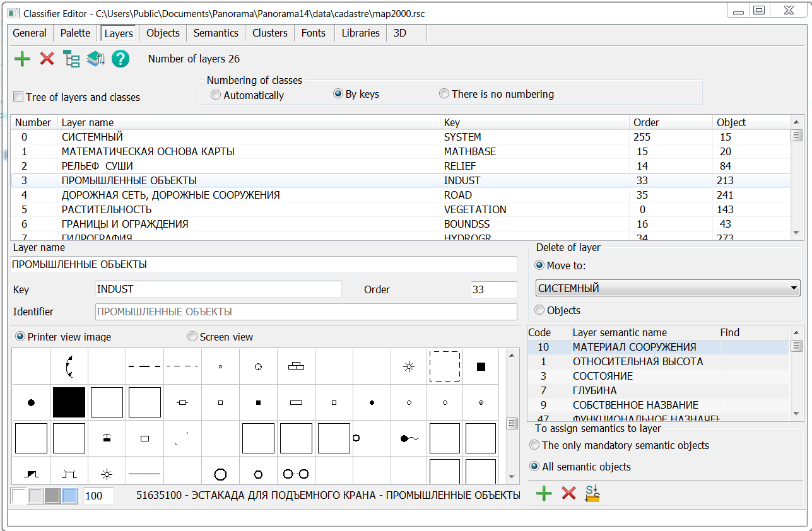Select the crossed small circle symbol
The image size is (812, 531).
[x=481, y=402]
